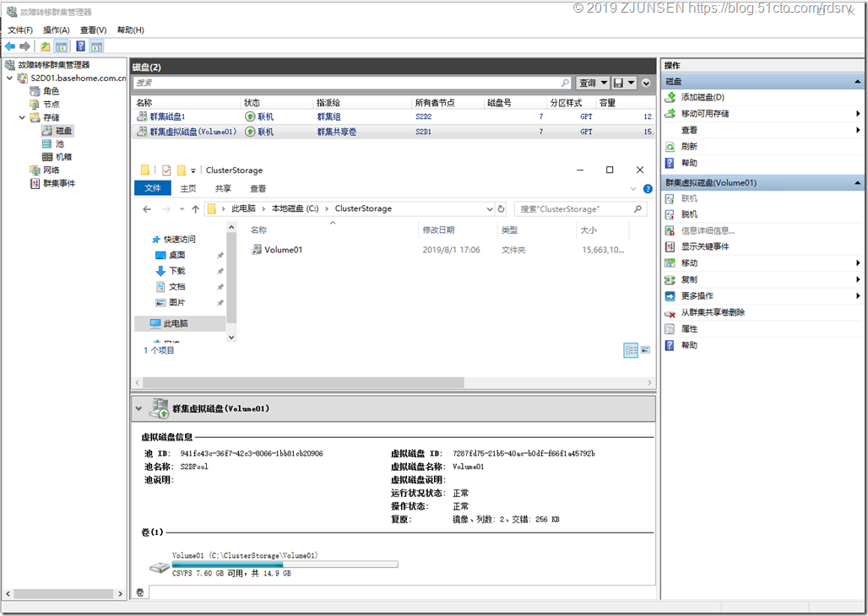
Task: Click the Up One Level folder toolbar icon
Action: pos(46,46)
